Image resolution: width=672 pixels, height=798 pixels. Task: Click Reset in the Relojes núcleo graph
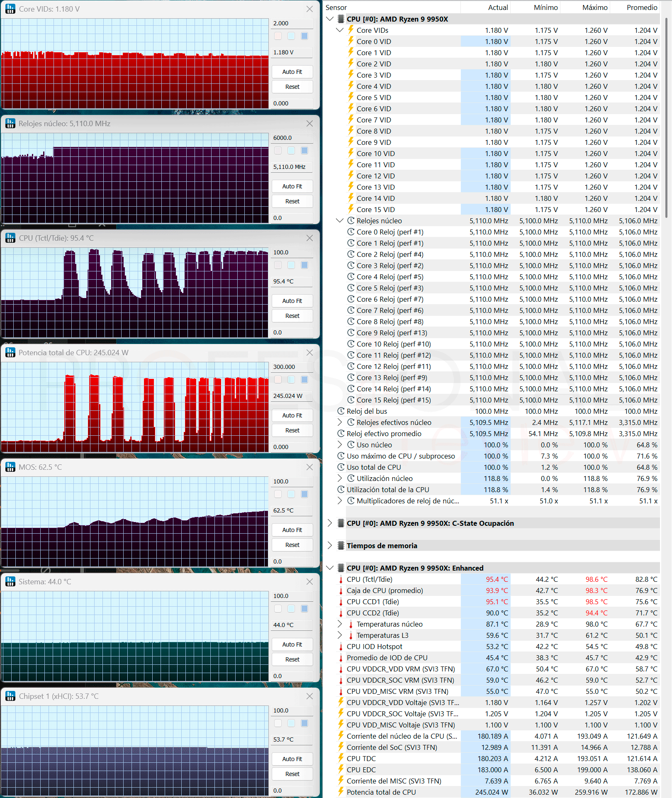[292, 201]
